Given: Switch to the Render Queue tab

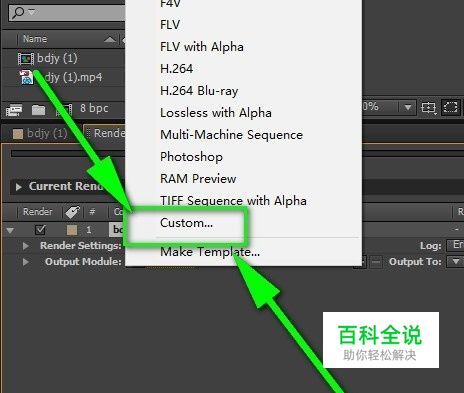Looking at the screenshot, I should pos(109,133).
